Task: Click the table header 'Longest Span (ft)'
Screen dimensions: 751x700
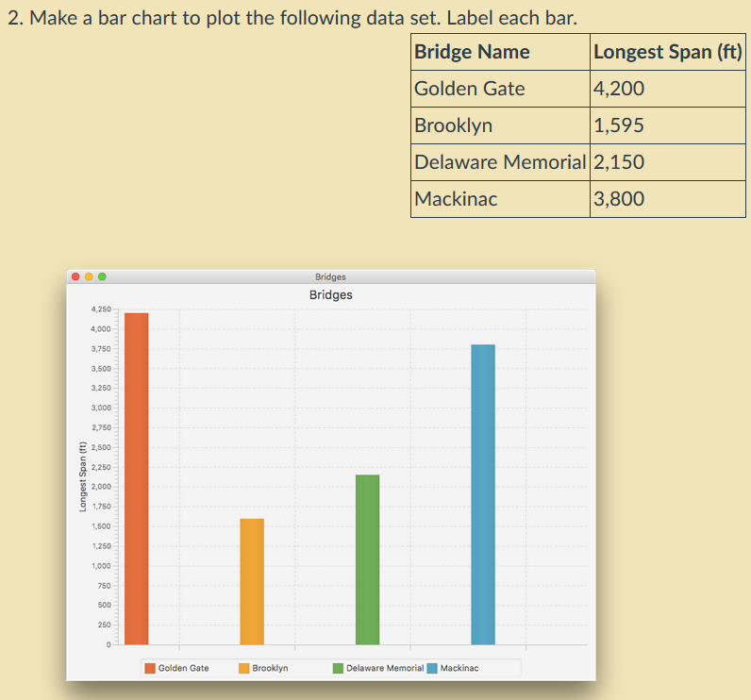Action: pos(668,52)
